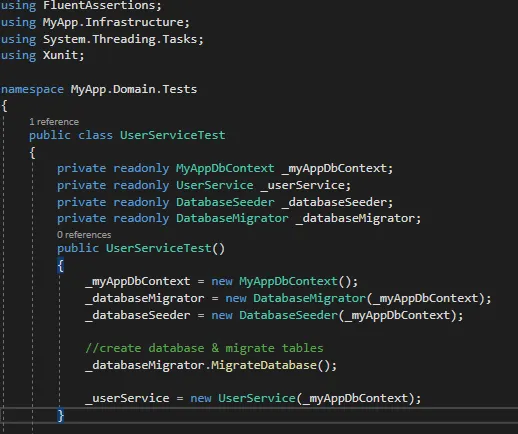Screen dimensions: 518x434
Task: Click the DatabaseSeeder type in the field declaration
Action: pos(225,202)
